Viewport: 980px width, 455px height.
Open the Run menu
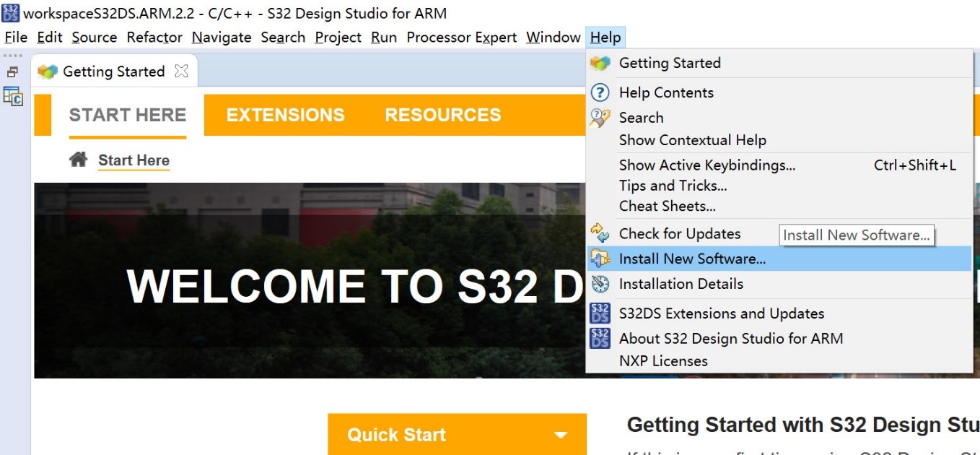[384, 37]
